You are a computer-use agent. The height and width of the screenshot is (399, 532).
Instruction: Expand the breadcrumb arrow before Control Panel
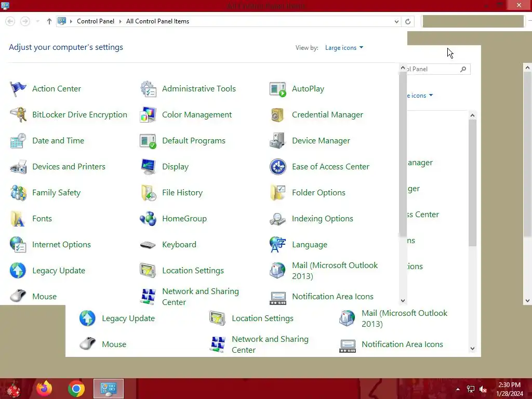pyautogui.click(x=71, y=21)
